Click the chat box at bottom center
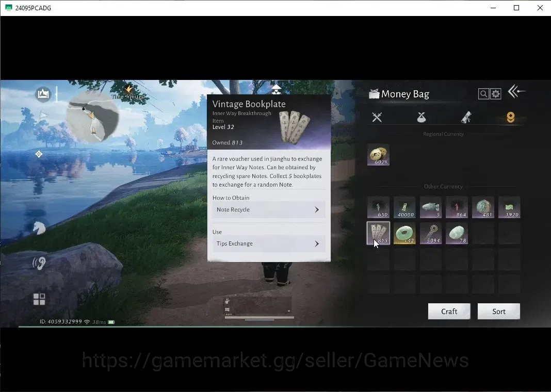551x392 pixels. click(258, 306)
